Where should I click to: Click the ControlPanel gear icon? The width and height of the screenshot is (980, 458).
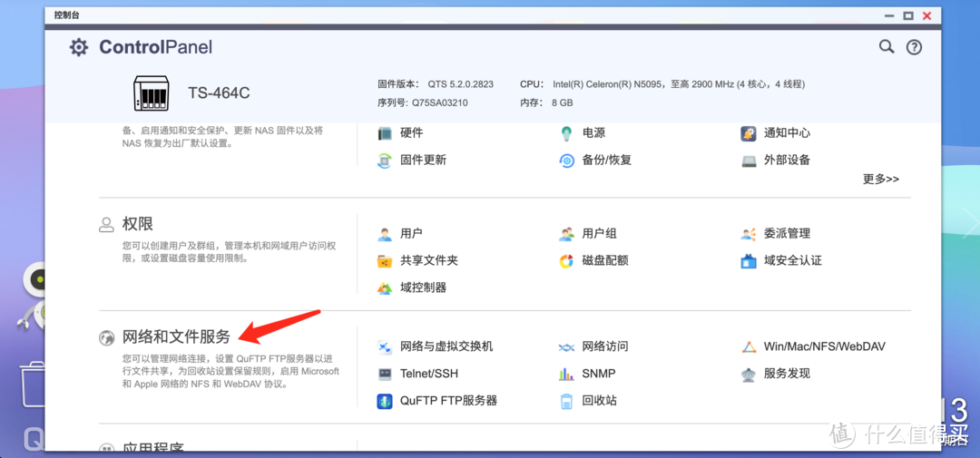coord(79,47)
